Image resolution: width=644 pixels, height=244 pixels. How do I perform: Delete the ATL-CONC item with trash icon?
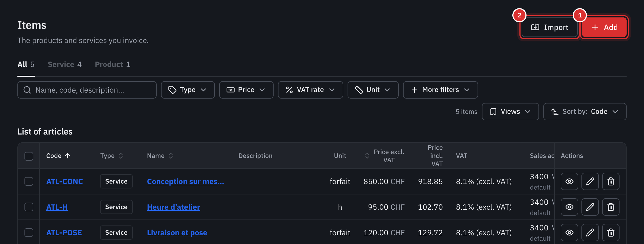click(611, 181)
